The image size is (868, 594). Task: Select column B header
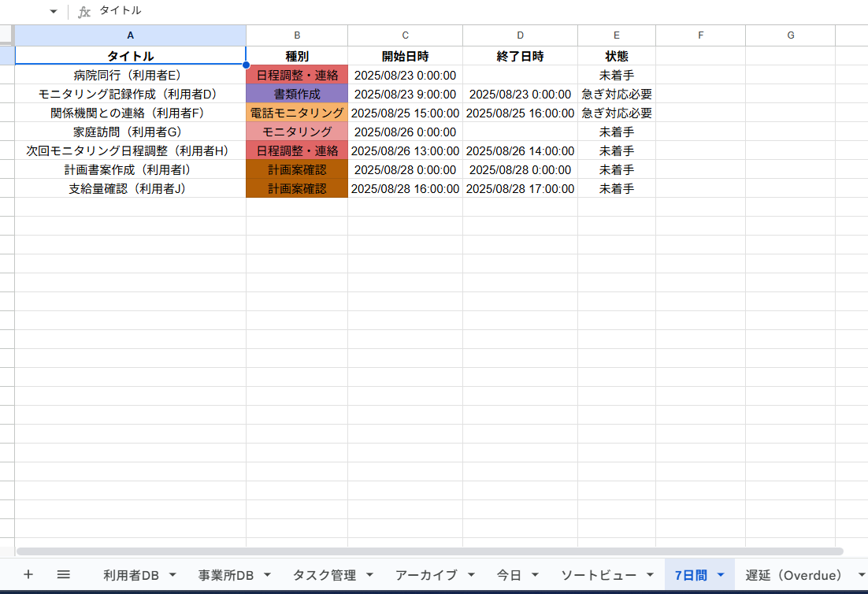tap(297, 35)
